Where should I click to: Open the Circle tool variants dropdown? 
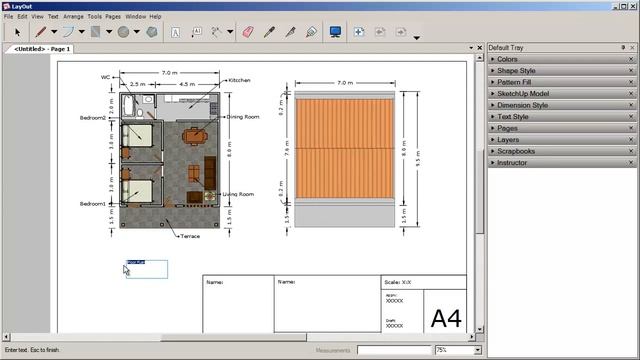click(x=137, y=32)
